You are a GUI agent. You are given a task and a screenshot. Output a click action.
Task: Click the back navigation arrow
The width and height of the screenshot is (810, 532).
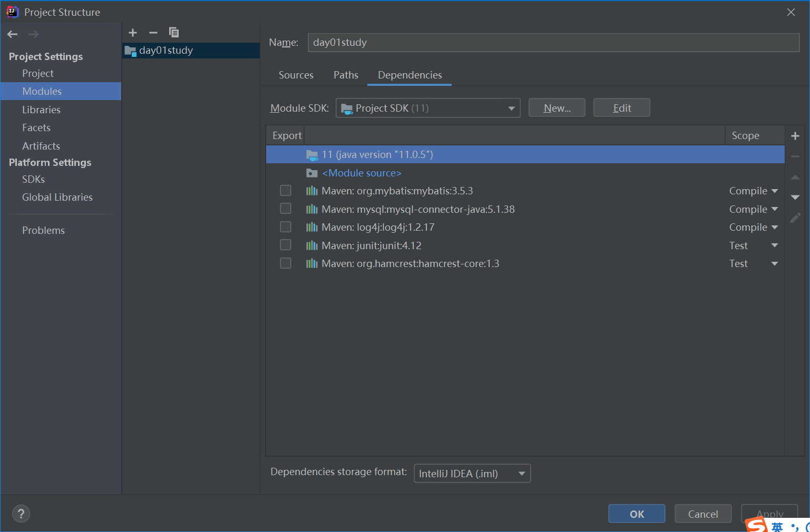pyautogui.click(x=13, y=34)
